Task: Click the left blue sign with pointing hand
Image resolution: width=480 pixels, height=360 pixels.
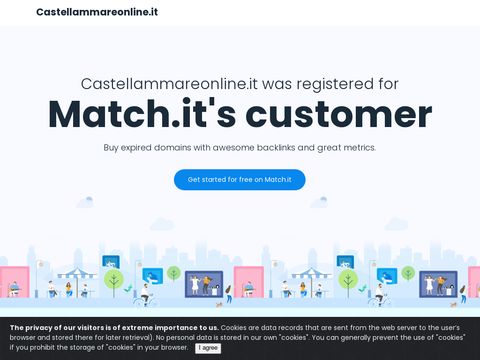Action: [x=153, y=276]
